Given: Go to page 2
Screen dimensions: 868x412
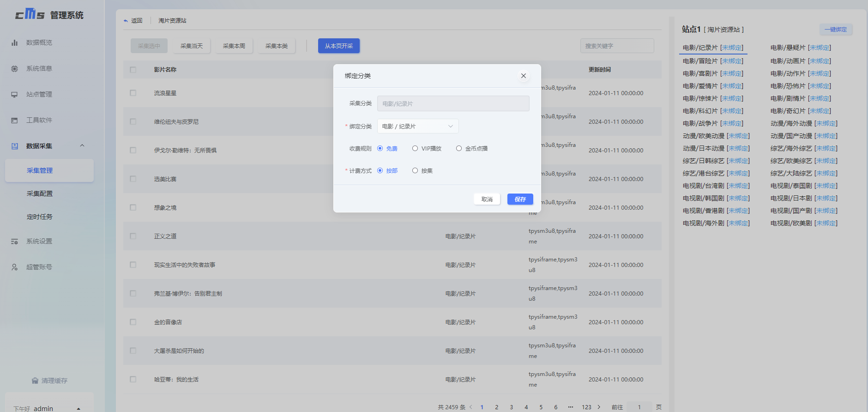Looking at the screenshot, I should (496, 407).
